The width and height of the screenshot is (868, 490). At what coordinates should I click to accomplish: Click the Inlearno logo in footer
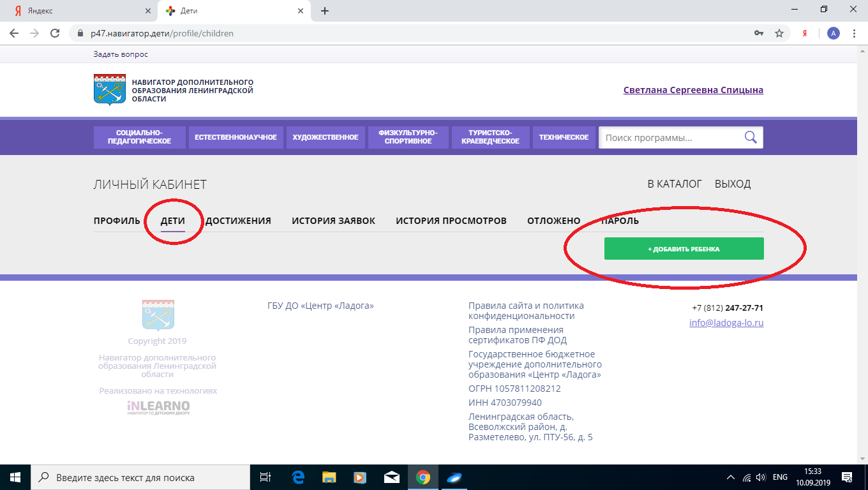point(158,408)
